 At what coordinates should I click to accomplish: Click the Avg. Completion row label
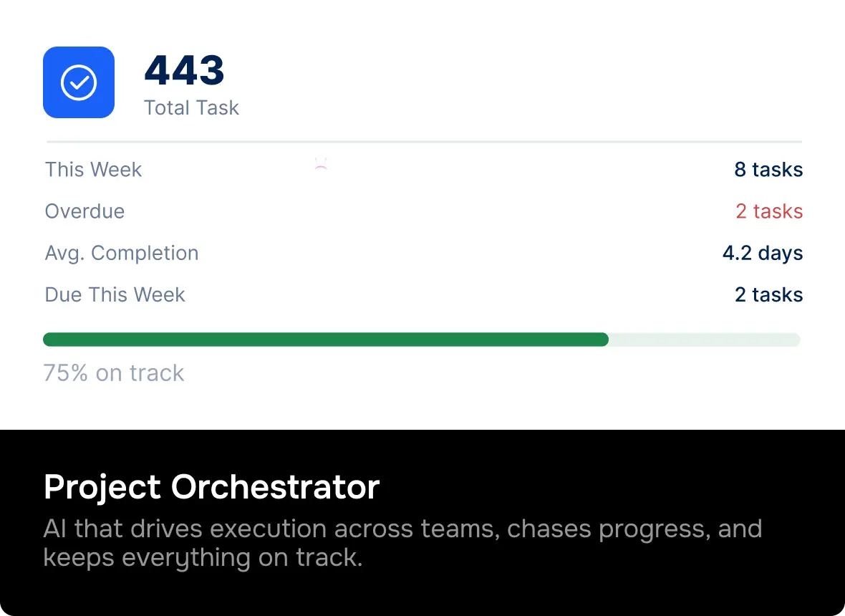click(122, 253)
